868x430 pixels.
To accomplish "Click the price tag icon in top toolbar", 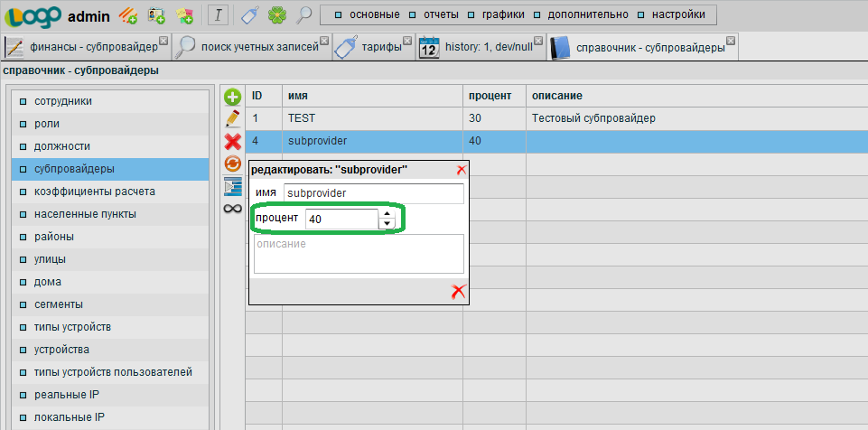I will 253,14.
